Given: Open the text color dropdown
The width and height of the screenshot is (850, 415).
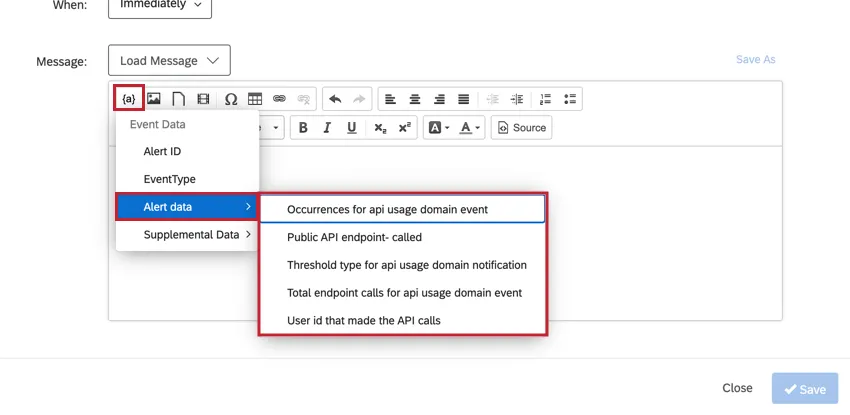Looking at the screenshot, I should coord(470,128).
